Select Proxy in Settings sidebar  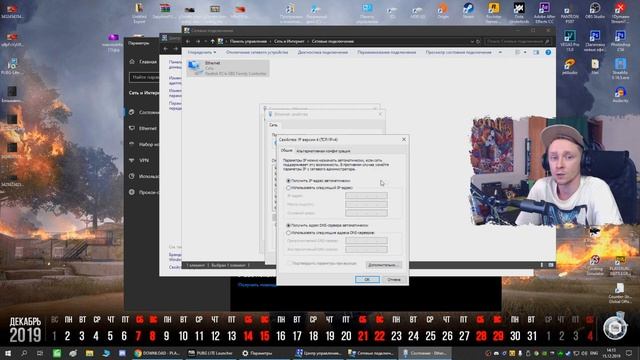tap(143, 192)
